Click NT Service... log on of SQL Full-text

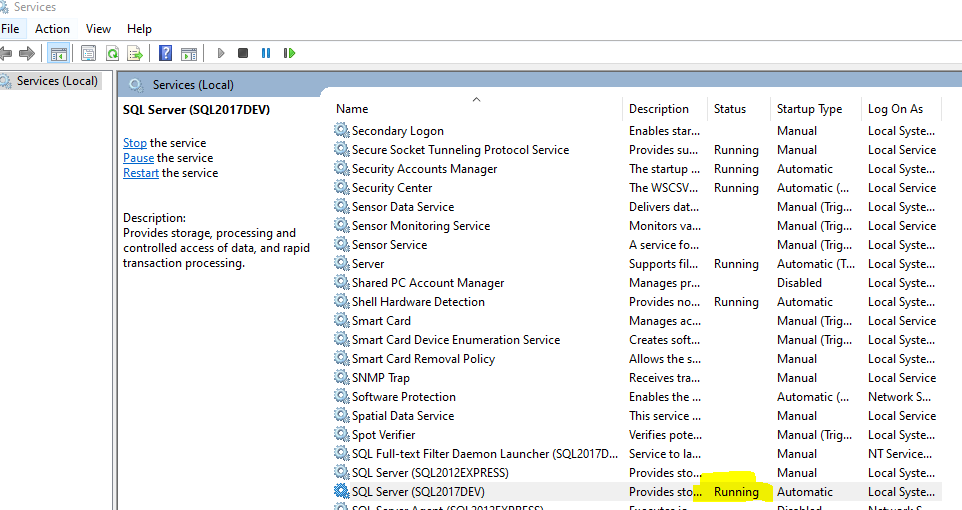899,454
